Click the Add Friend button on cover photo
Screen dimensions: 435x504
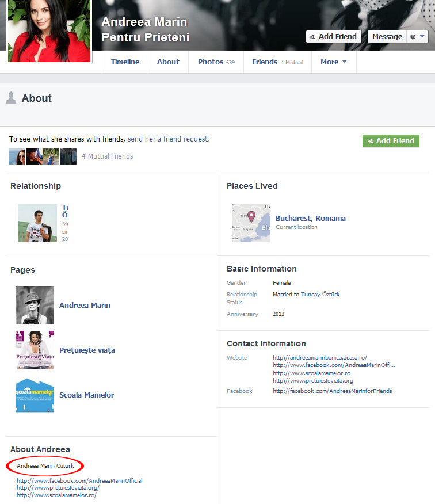point(333,37)
